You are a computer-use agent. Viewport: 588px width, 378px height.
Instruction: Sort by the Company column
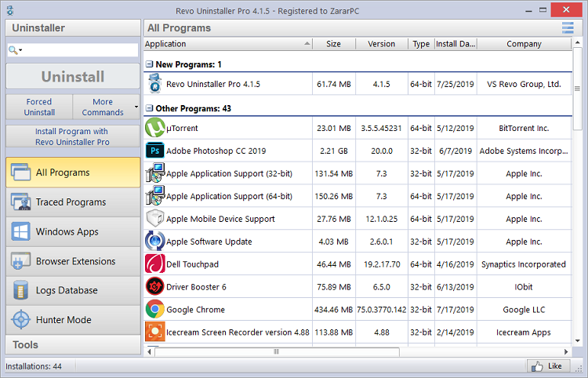pyautogui.click(x=524, y=44)
